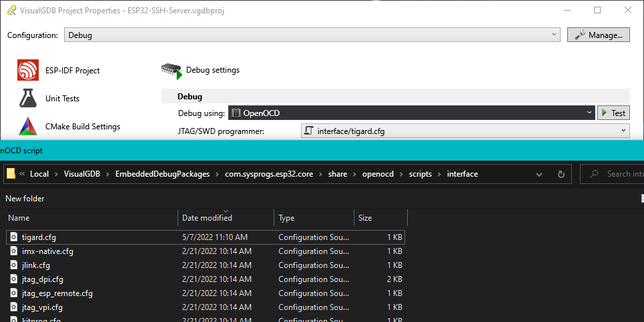The width and height of the screenshot is (644, 322).
Task: Click the Search interface input field
Action: 612,174
